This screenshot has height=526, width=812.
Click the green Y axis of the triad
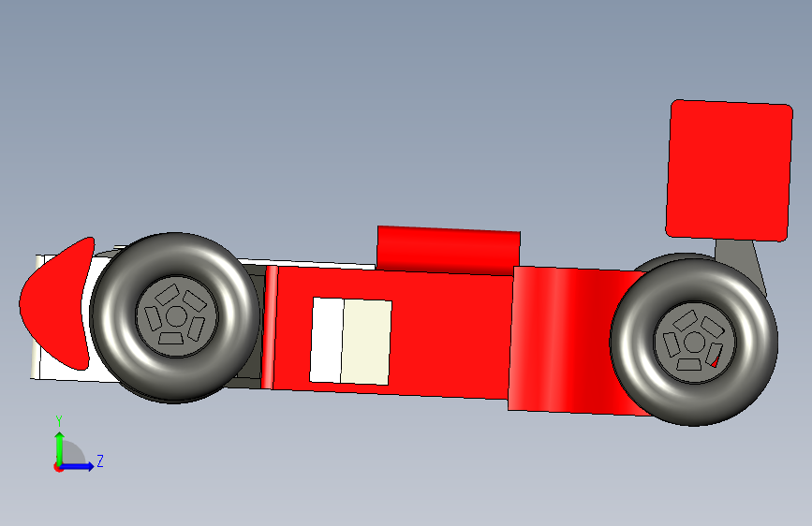click(x=60, y=447)
